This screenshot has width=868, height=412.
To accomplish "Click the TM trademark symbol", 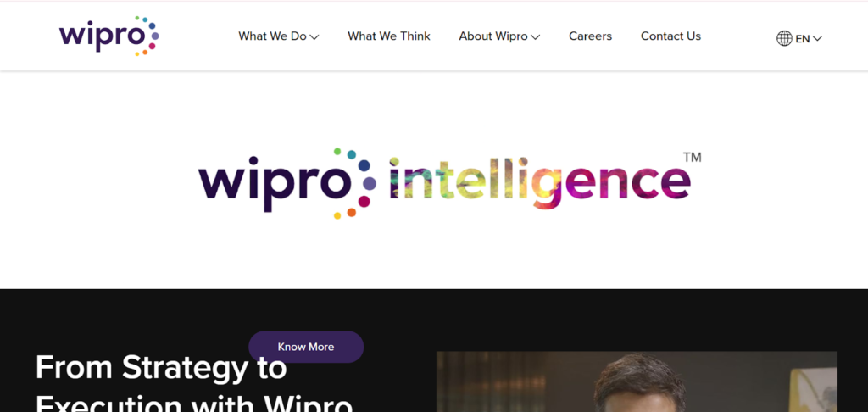I will click(x=692, y=158).
